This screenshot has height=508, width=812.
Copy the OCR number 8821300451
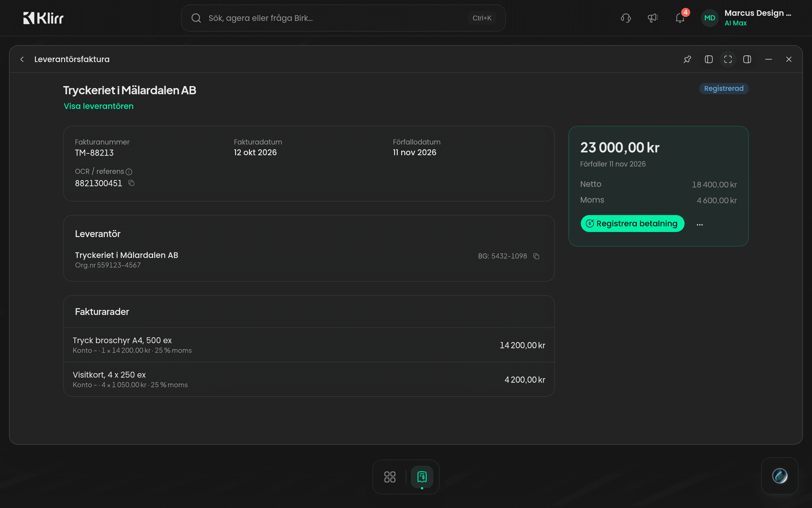click(132, 183)
